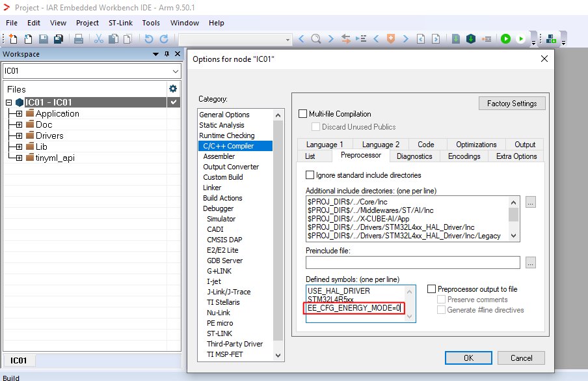Click the Paste toolbar icon
588x381 pixels.
point(128,38)
